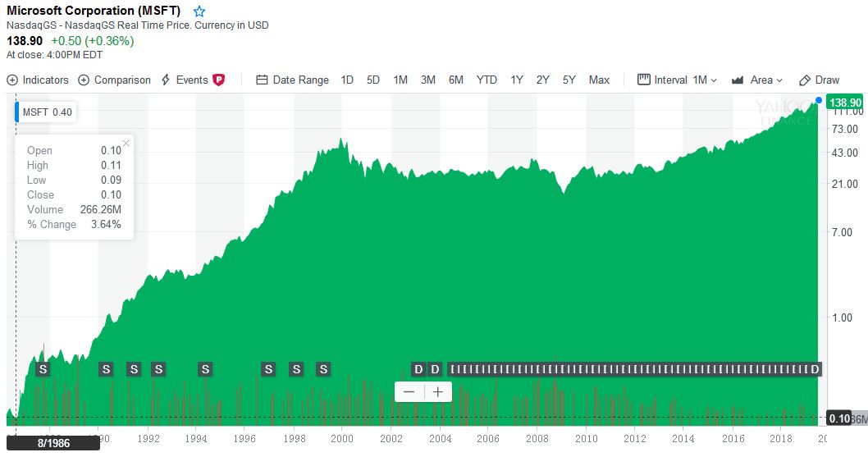This screenshot has width=868, height=466.
Task: Expand the Interval 1M dropdown
Action: [x=678, y=80]
